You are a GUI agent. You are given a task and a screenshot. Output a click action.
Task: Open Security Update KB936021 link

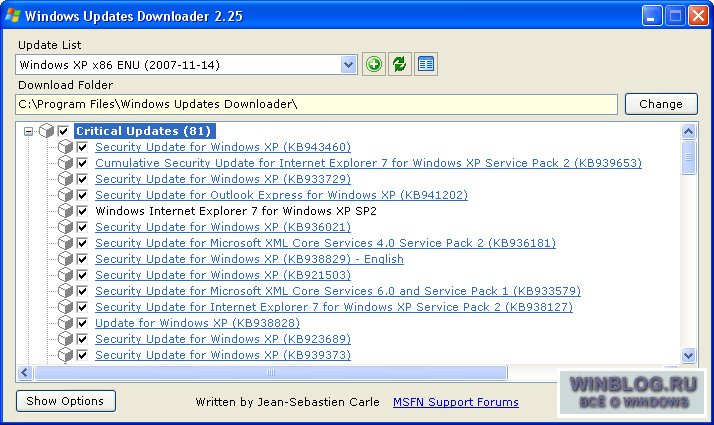click(x=223, y=227)
